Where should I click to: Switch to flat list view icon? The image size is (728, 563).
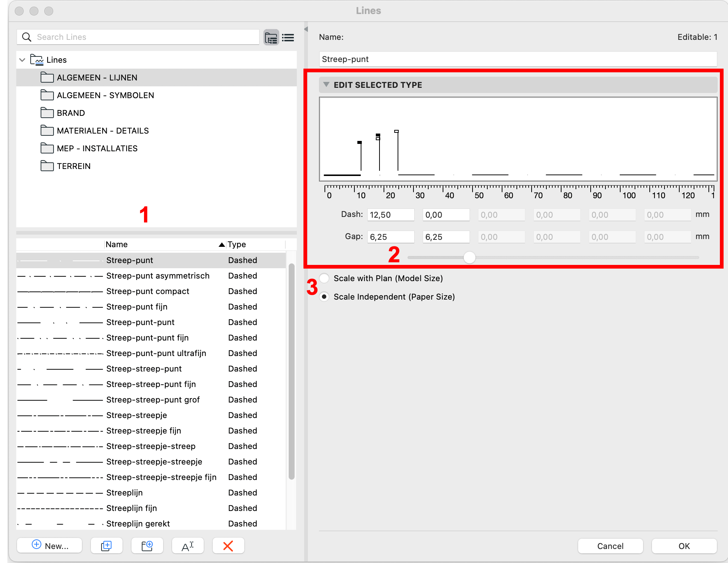288,37
